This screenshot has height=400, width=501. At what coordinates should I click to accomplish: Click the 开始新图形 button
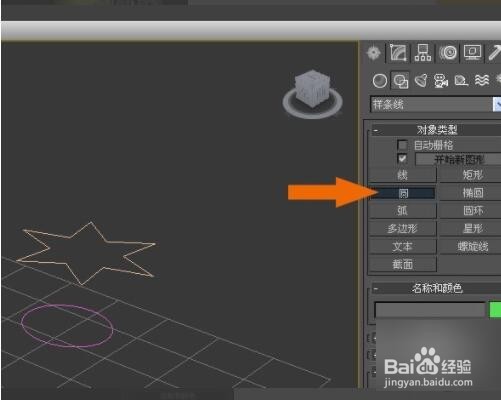pyautogui.click(x=458, y=159)
